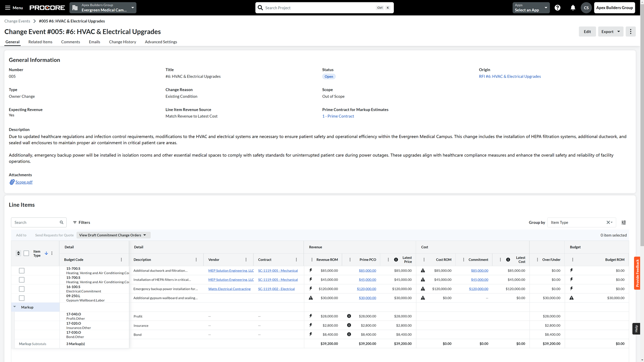
Task: Click the info icon on Latest Price column
Action: [x=396, y=259]
